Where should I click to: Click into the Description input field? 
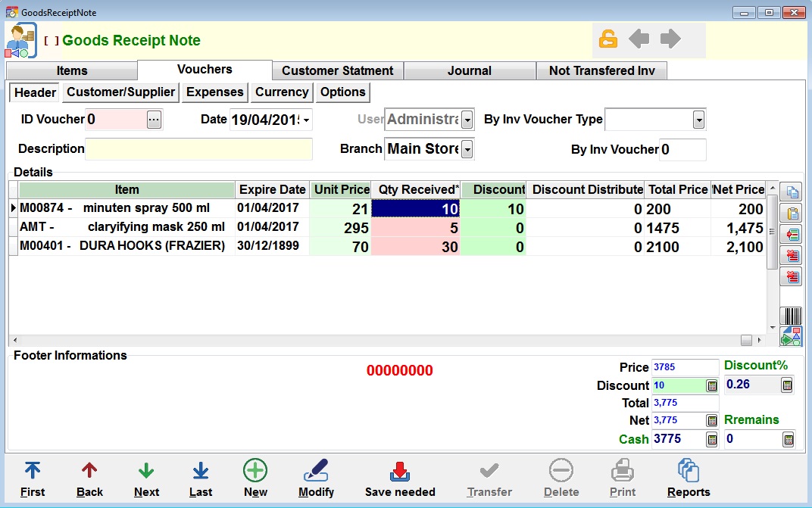click(198, 149)
